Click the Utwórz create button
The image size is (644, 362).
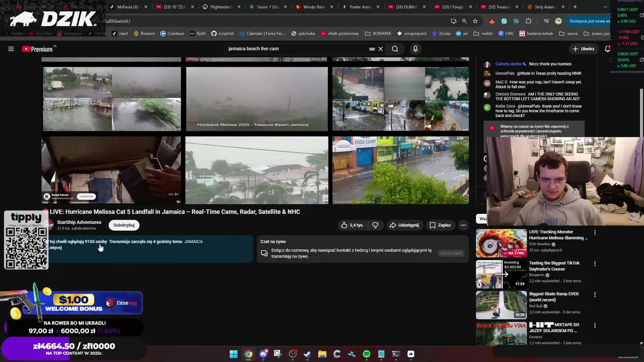[583, 49]
